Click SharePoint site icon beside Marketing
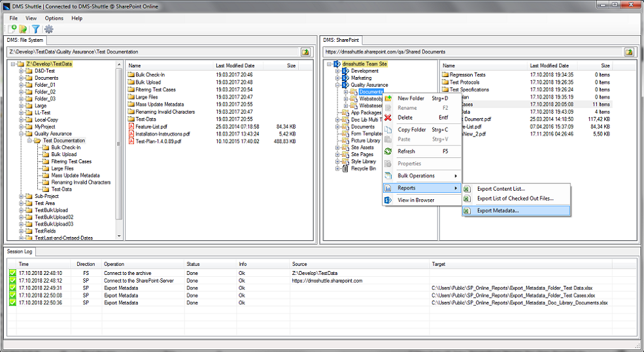Viewport: 644px width, 352px height. point(345,78)
